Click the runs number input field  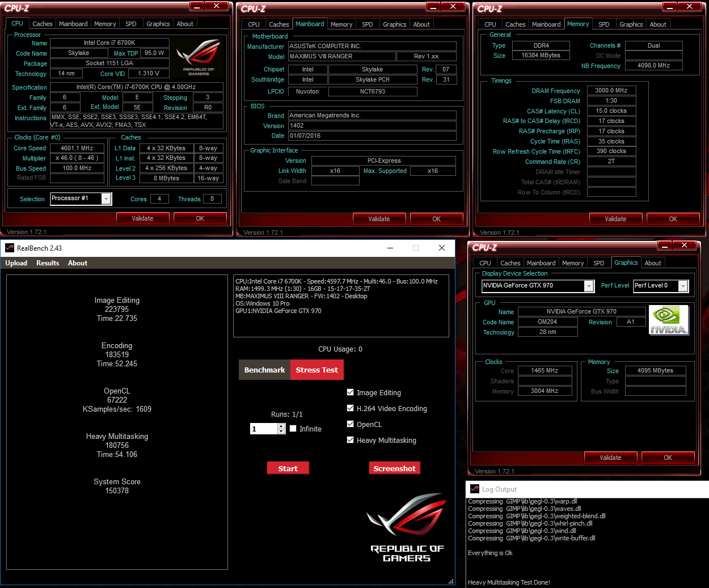264,429
